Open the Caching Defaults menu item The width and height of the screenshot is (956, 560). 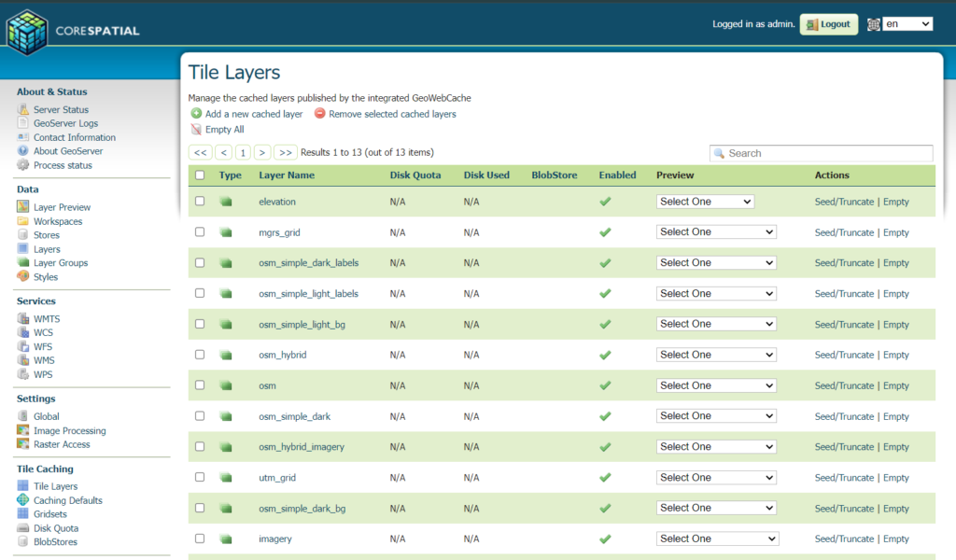(x=67, y=500)
